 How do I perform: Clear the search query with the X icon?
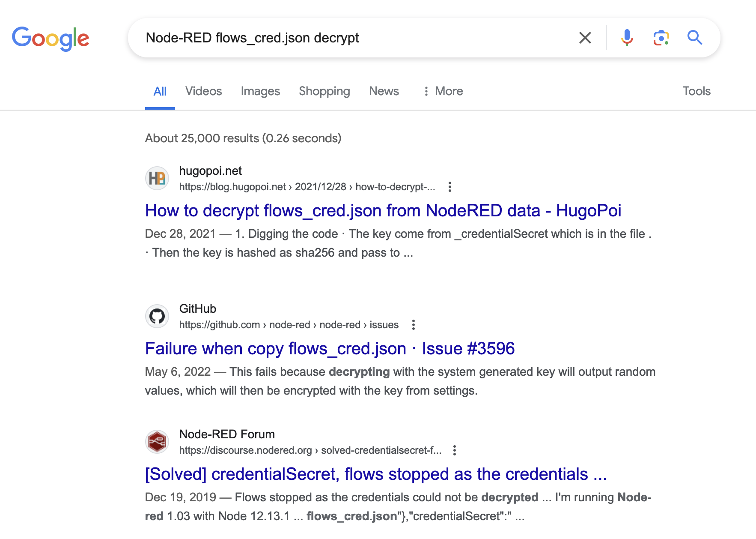coord(585,38)
